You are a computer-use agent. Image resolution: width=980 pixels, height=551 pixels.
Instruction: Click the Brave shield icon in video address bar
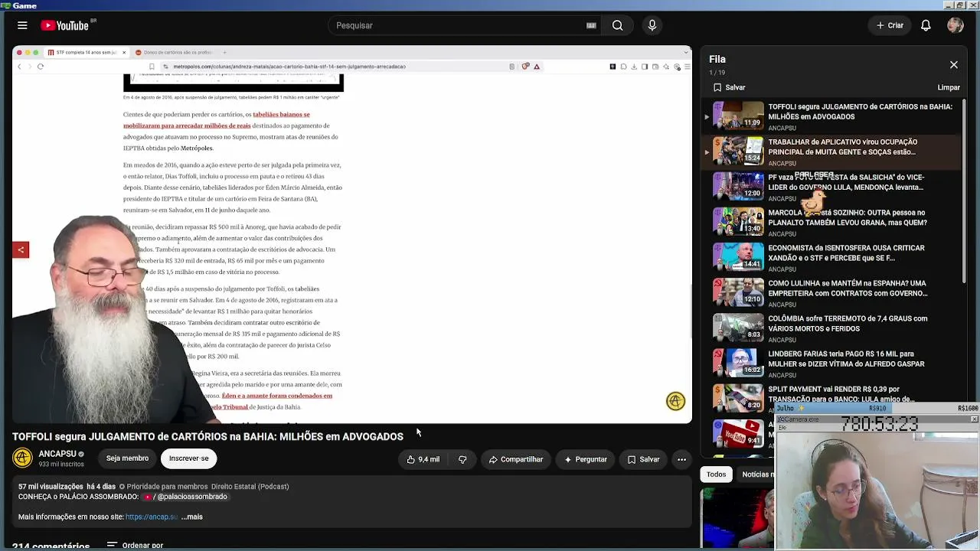525,67
